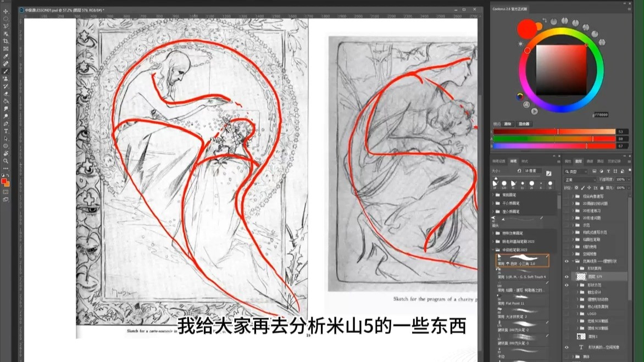Select the Path Selection tool
This screenshot has width=644, height=362.
(5, 138)
